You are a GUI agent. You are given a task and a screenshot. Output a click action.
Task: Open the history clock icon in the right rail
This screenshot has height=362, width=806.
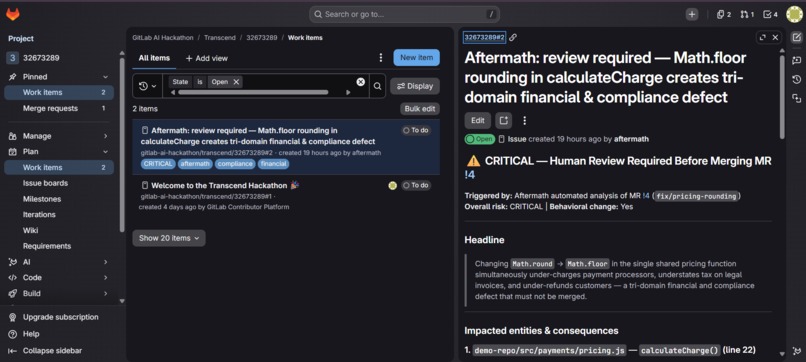(x=796, y=79)
